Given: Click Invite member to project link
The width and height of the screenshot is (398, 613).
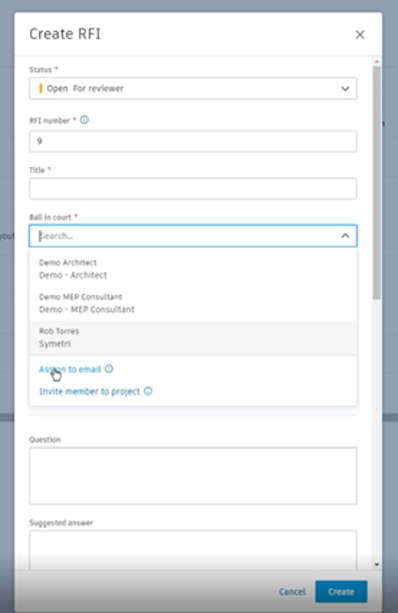Looking at the screenshot, I should pyautogui.click(x=90, y=391).
